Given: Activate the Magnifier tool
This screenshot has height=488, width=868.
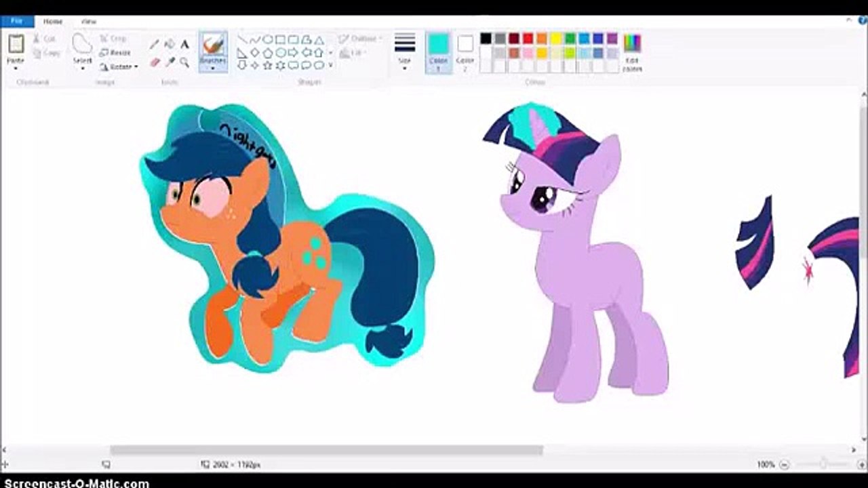Looking at the screenshot, I should [184, 62].
